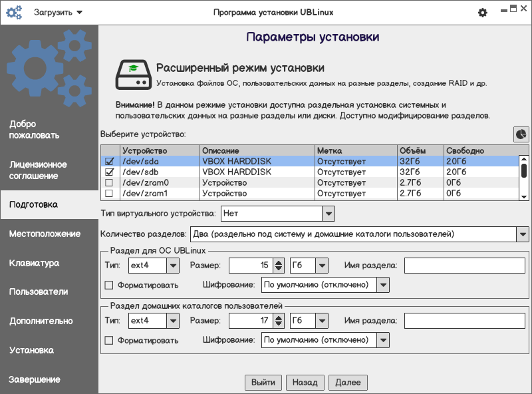532x394 pixels.
Task: Click the hard drive advanced mode icon
Action: click(x=132, y=75)
